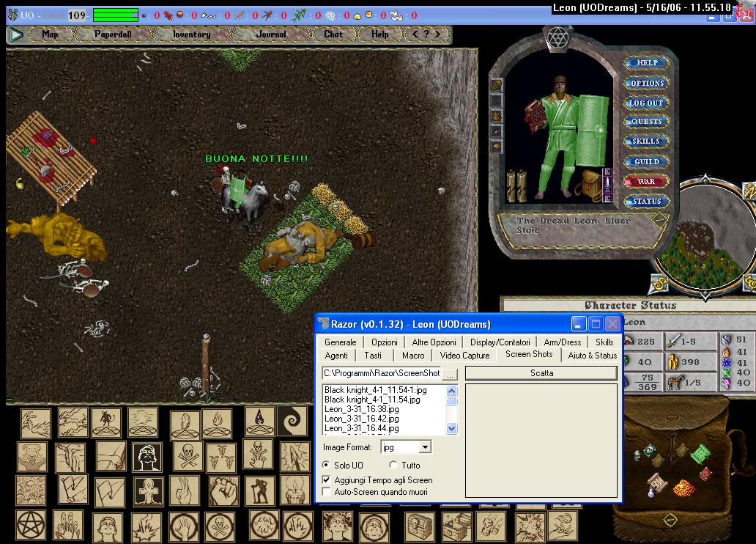
Task: Select the file Leon_3-31_16.44.jpg
Action: (x=362, y=428)
